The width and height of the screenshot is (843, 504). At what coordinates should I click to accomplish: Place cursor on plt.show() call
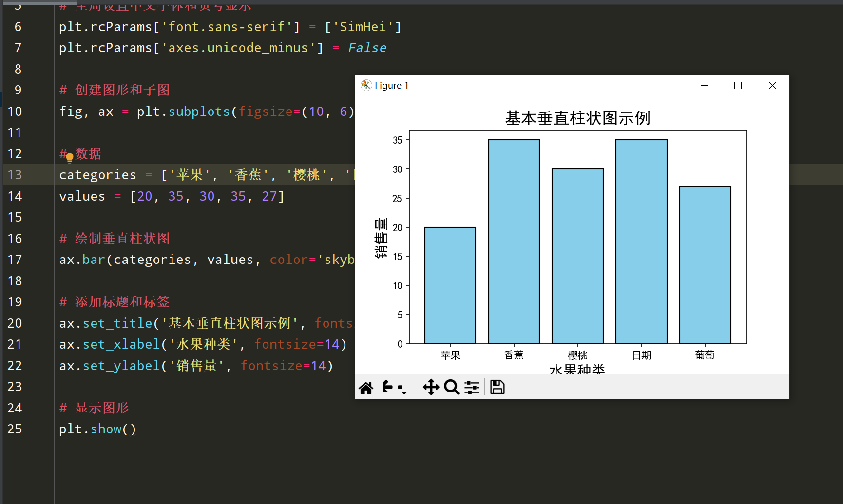pos(97,429)
